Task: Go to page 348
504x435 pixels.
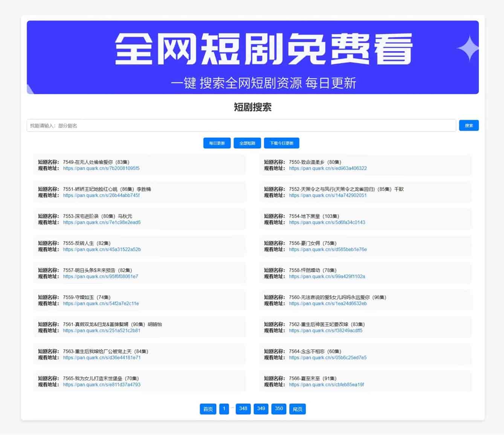Action: tap(243, 409)
